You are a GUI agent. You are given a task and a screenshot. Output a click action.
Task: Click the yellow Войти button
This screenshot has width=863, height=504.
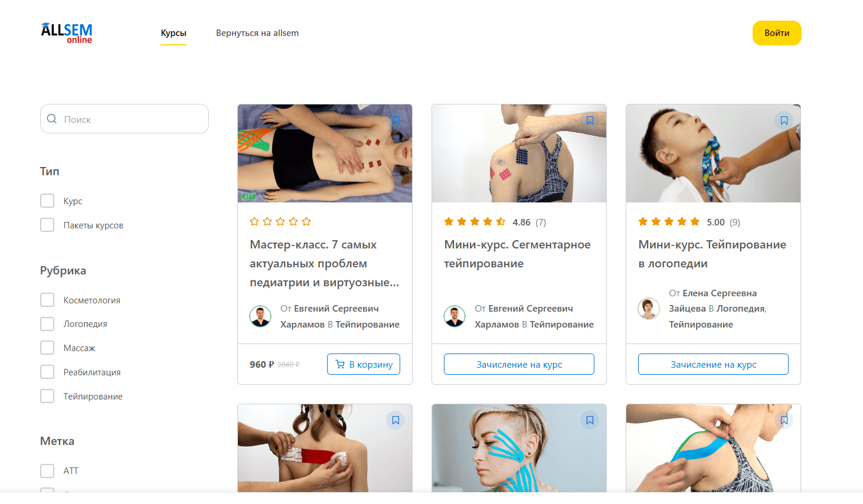777,33
